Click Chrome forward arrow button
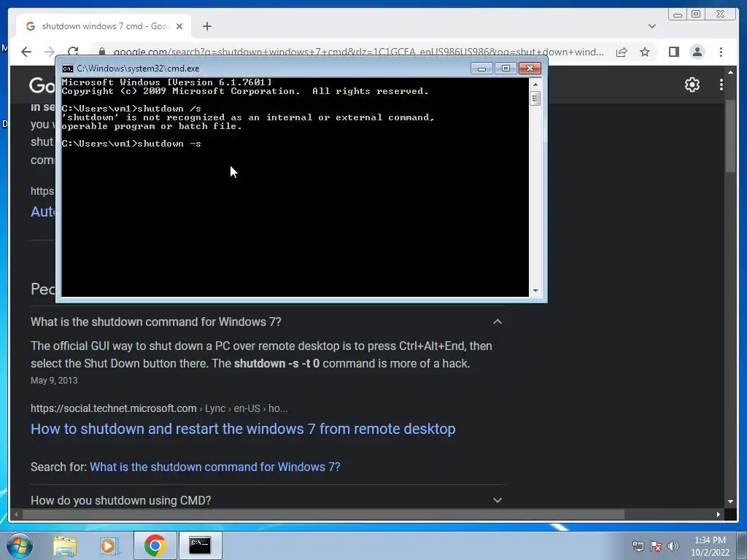 pos(49,52)
